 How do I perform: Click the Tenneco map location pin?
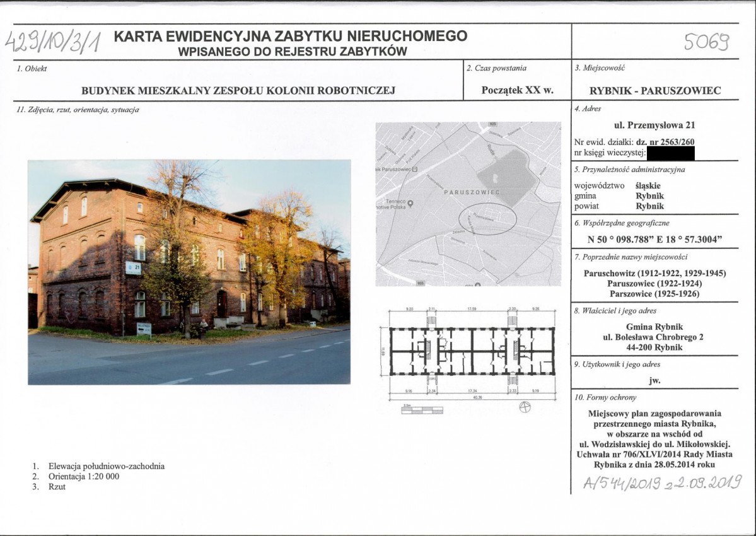click(410, 204)
